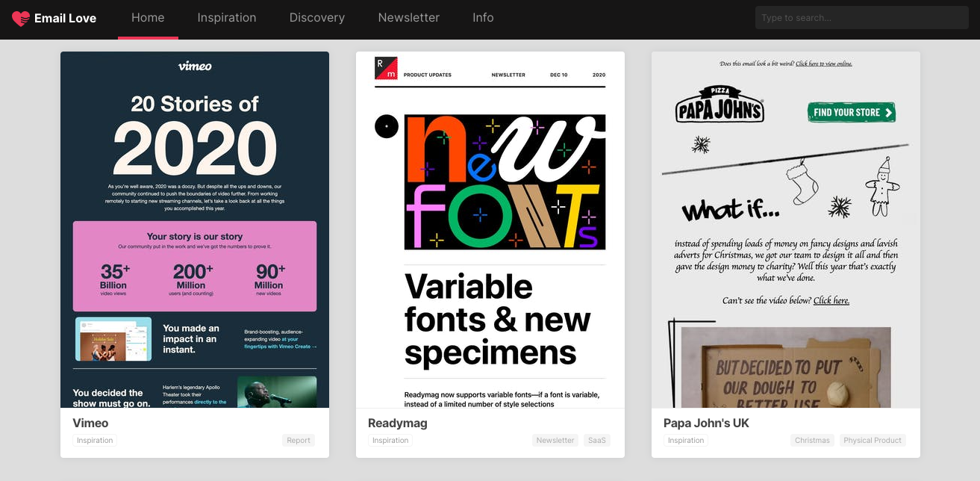Click the Vimeo card title
The width and height of the screenshot is (980, 481).
click(90, 423)
